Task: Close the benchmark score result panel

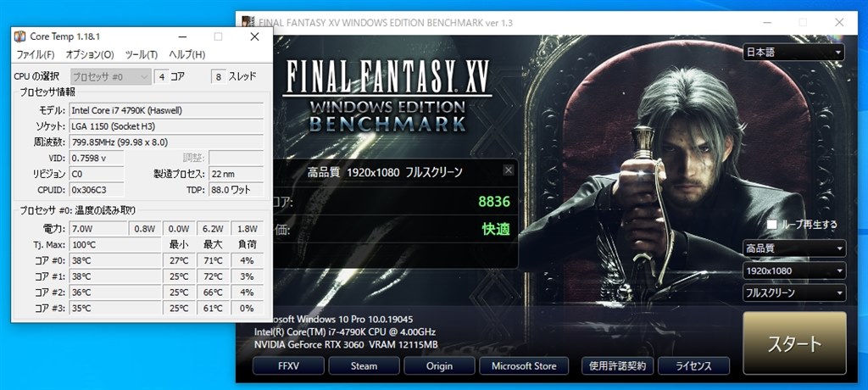Action: 509,170
